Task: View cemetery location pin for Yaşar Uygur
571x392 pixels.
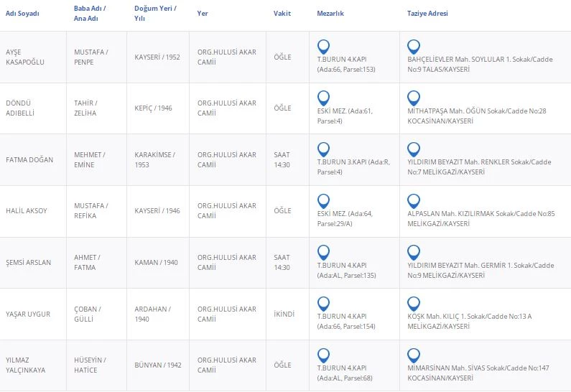Action: click(x=323, y=304)
